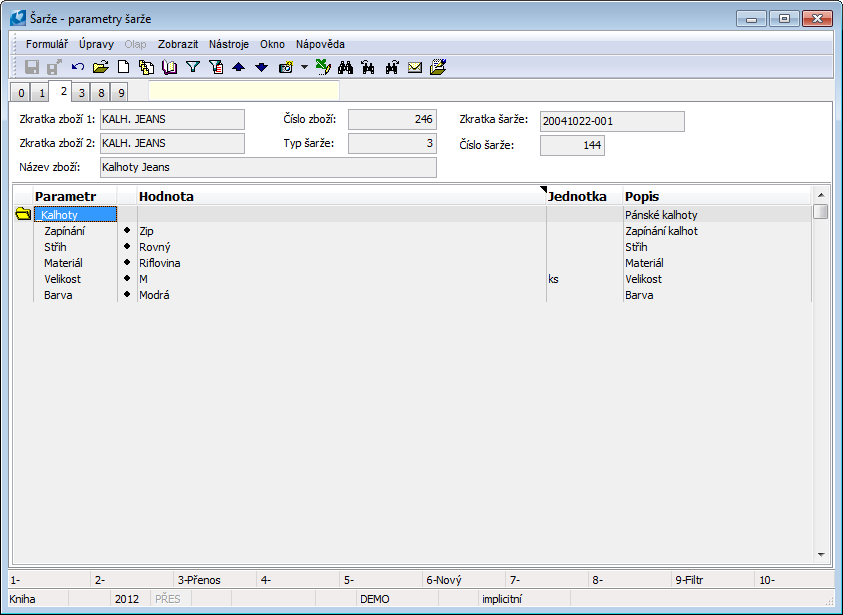Click the up arrow toolbar icon
The image size is (843, 615).
click(x=238, y=68)
